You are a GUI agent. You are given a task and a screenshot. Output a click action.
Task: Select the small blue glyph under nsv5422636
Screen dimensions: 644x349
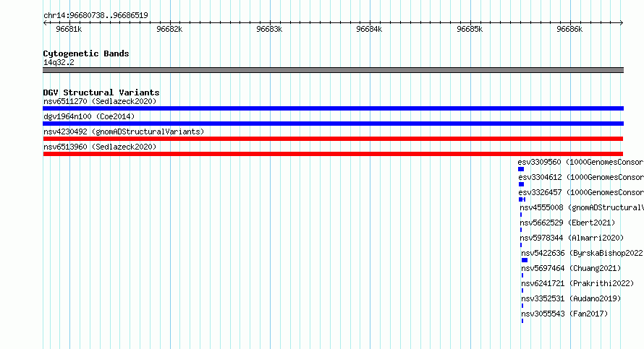coord(525,260)
